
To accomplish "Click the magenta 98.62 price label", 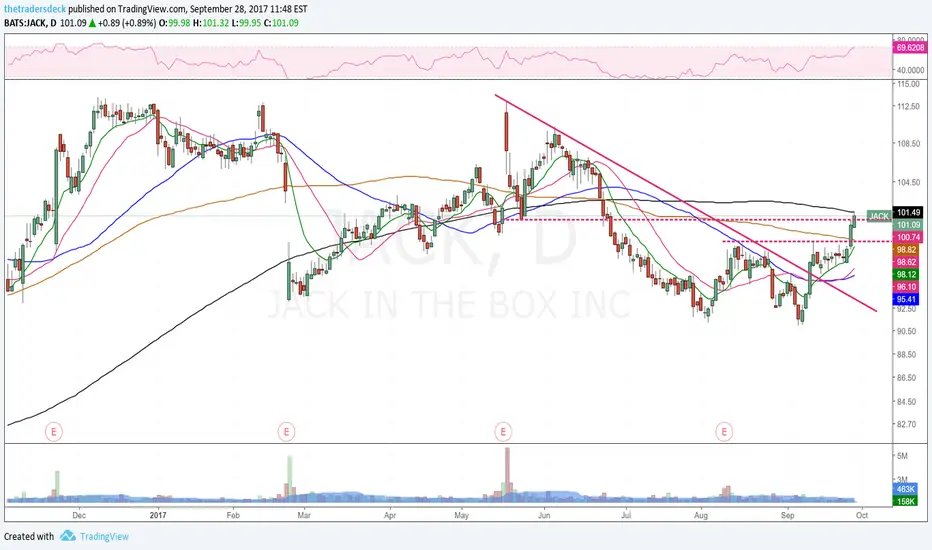I will [x=906, y=262].
